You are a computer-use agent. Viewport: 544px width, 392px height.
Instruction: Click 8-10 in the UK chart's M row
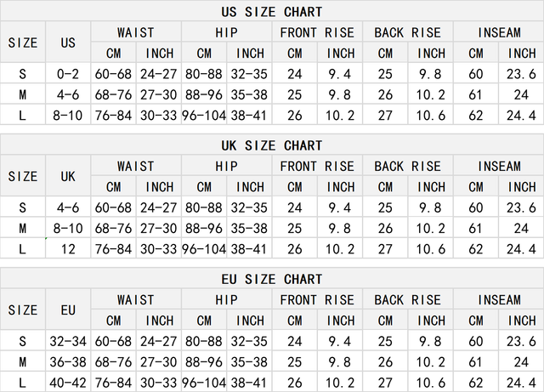click(x=68, y=228)
